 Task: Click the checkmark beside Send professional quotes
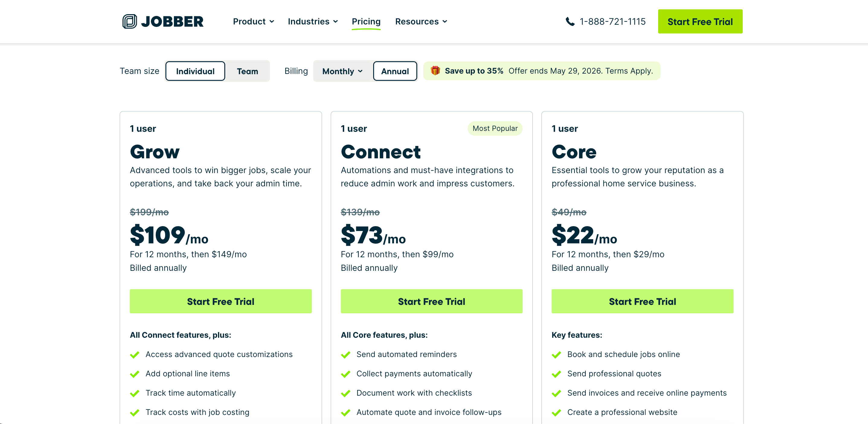557,374
